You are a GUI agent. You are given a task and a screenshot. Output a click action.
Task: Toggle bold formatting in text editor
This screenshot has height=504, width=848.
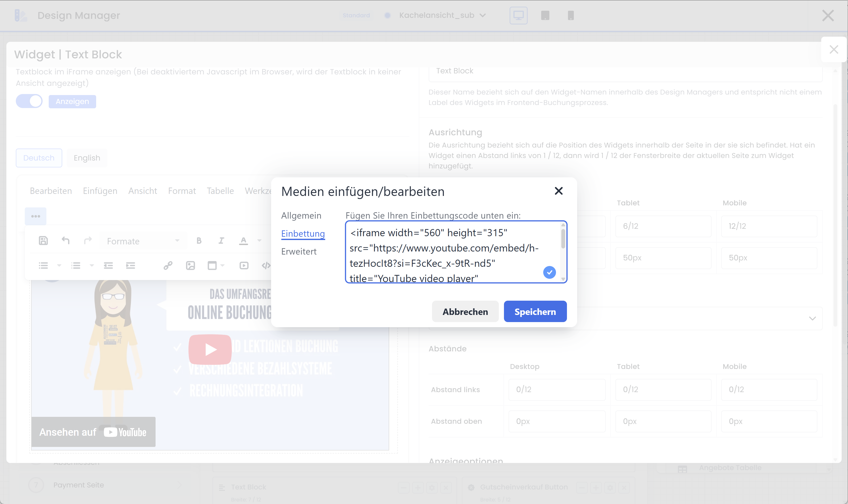[199, 241]
